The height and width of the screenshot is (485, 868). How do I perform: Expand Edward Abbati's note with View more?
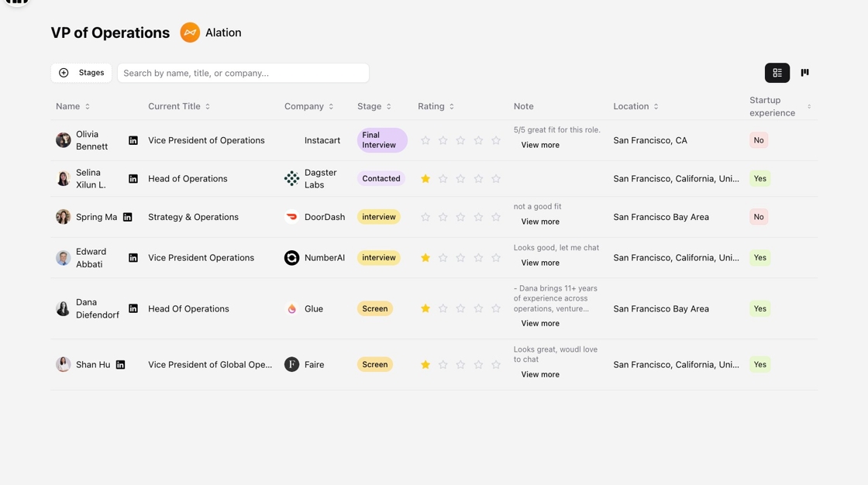tap(540, 263)
